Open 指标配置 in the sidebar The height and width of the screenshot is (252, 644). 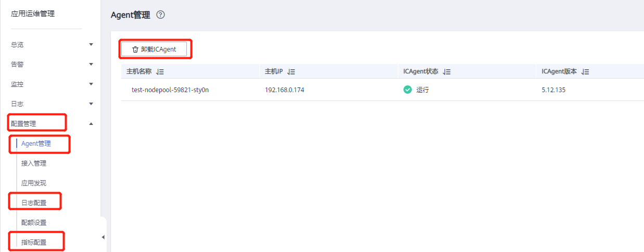pyautogui.click(x=34, y=243)
